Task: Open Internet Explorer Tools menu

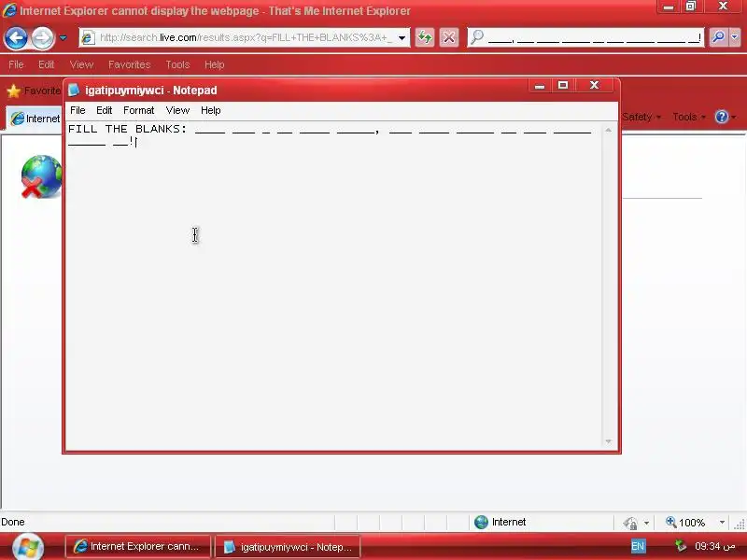Action: tap(177, 64)
